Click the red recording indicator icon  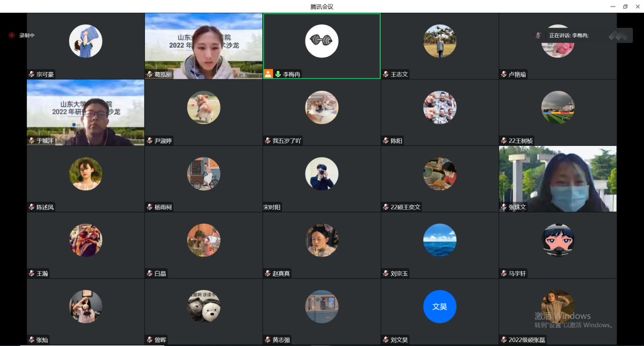point(12,36)
